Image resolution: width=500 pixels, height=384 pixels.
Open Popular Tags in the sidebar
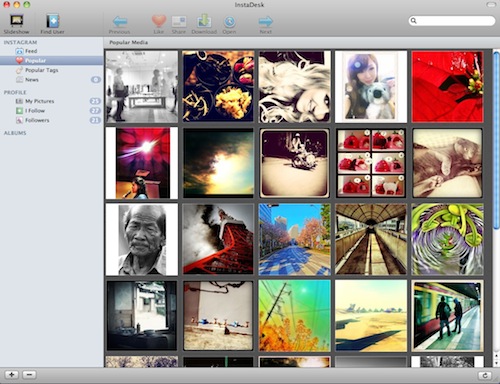52,70
